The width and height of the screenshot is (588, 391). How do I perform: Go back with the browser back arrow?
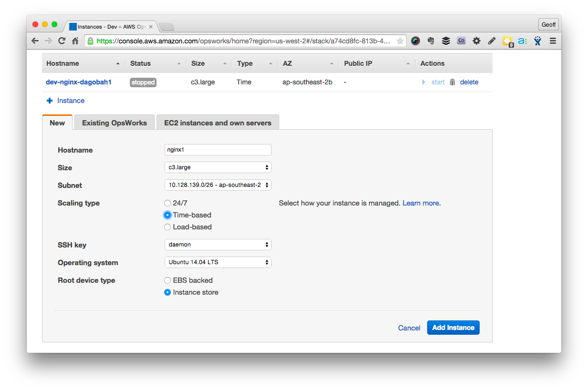35,41
